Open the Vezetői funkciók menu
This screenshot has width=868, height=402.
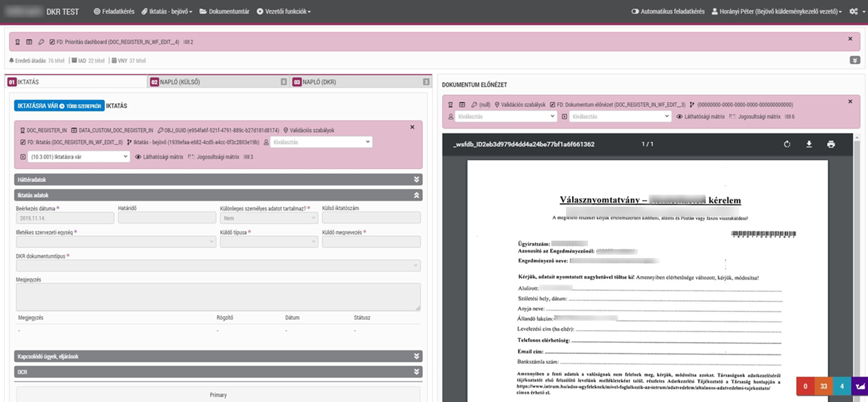(x=283, y=12)
